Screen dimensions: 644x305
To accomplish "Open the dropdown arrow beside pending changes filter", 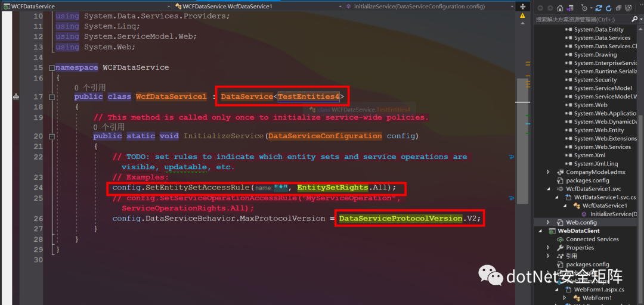I will tap(590, 8).
